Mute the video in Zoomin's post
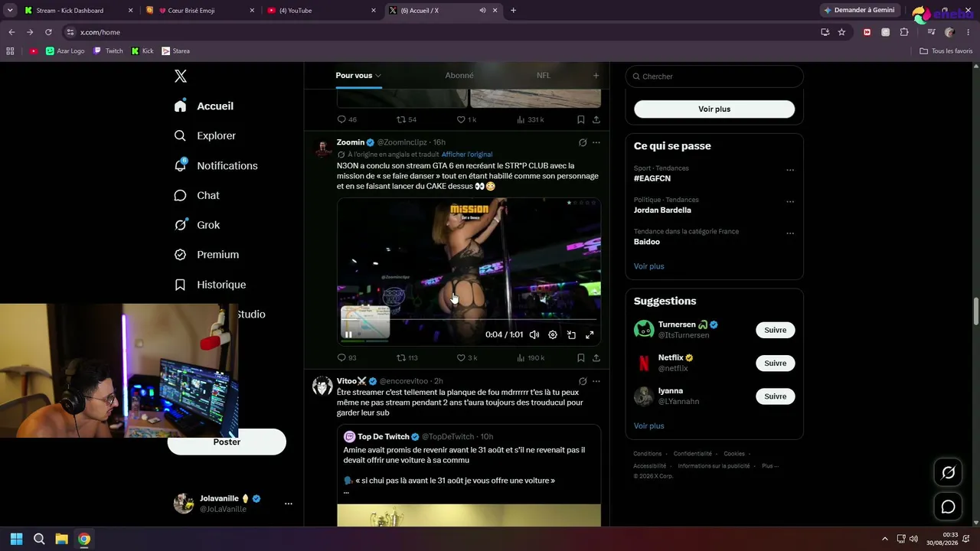 534,334
